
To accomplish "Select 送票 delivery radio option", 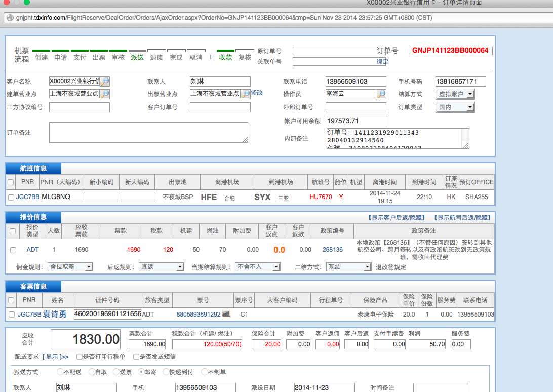I will [116, 372].
